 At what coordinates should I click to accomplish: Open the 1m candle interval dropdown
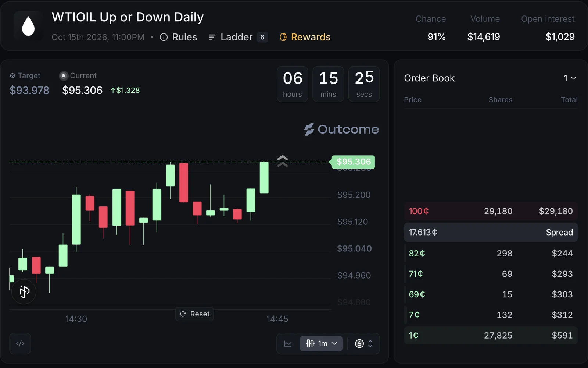(x=321, y=344)
